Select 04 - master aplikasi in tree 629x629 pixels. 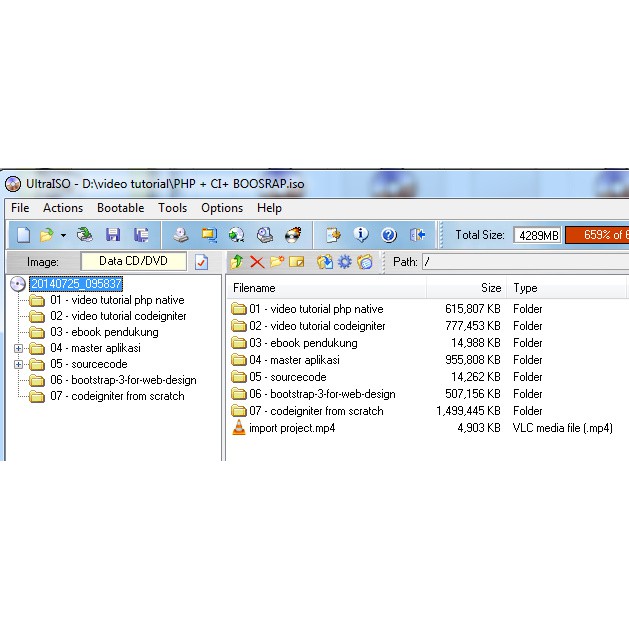point(95,348)
